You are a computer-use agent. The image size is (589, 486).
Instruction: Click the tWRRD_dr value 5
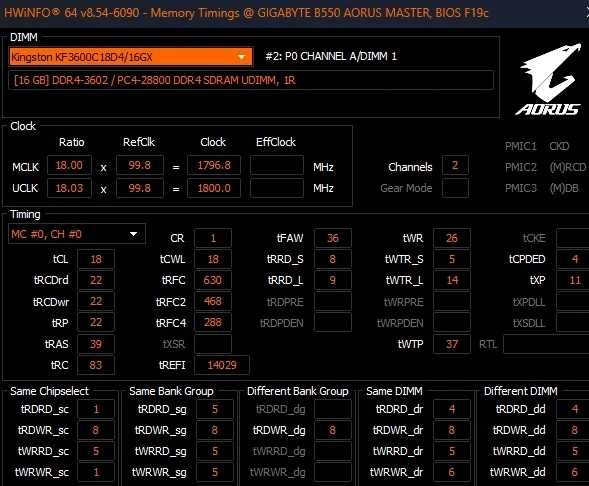(452, 451)
